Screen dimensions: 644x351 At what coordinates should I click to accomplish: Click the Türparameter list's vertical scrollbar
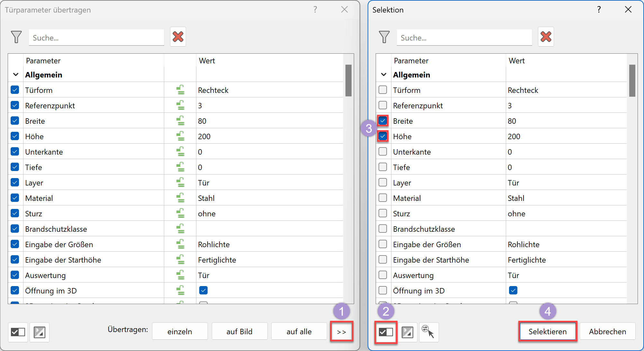348,80
